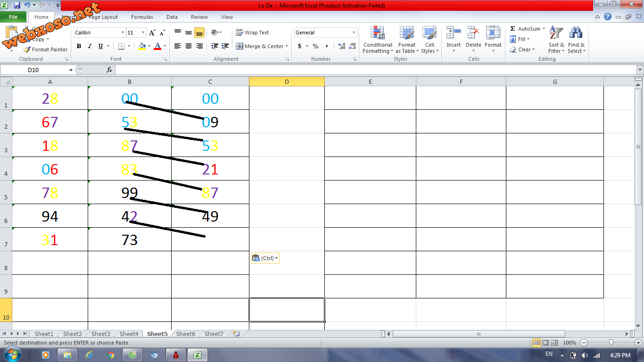644x362 pixels.
Task: Toggle Bold formatting
Action: (79, 46)
